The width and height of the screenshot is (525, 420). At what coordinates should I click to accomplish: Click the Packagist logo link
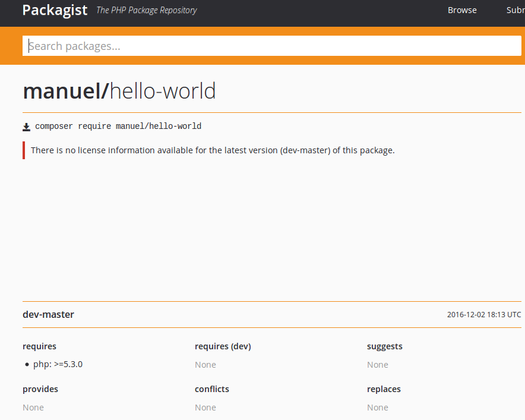55,10
